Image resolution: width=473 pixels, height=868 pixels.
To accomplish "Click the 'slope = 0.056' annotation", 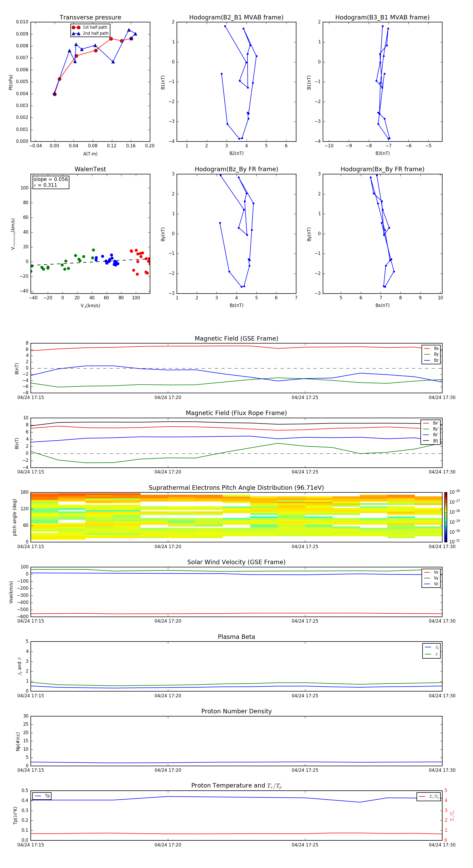I will (x=51, y=179).
